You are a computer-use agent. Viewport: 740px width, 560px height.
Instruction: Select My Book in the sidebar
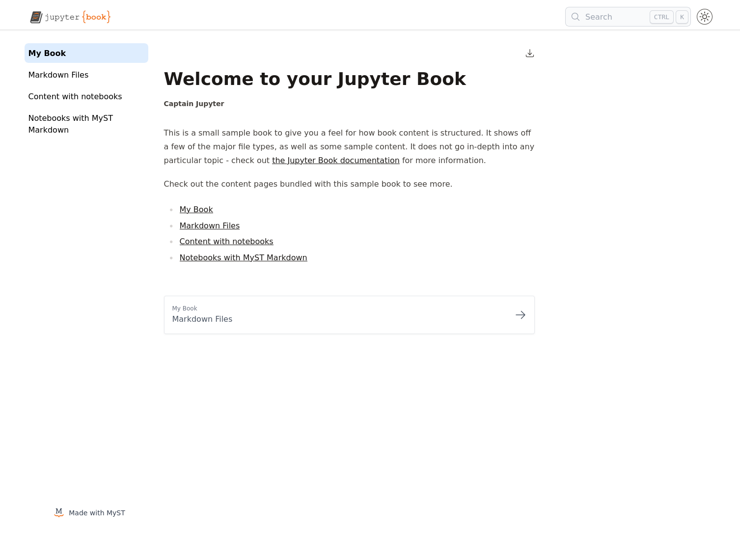click(x=86, y=53)
